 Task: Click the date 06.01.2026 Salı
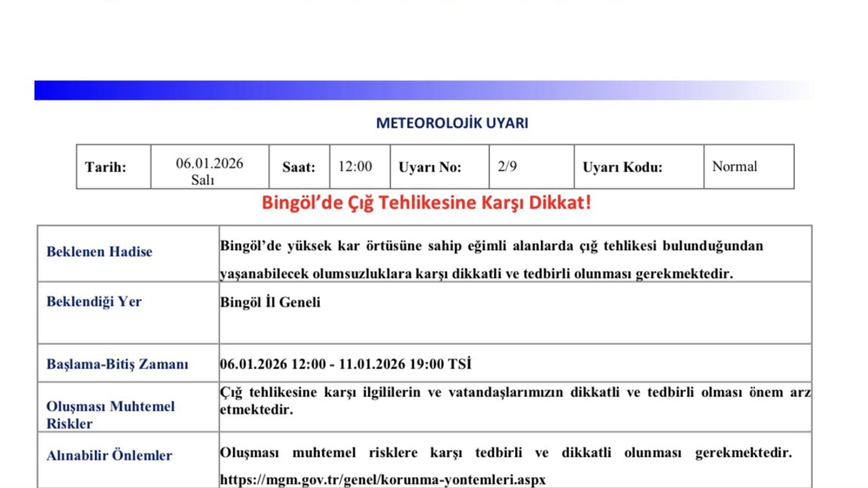210,167
